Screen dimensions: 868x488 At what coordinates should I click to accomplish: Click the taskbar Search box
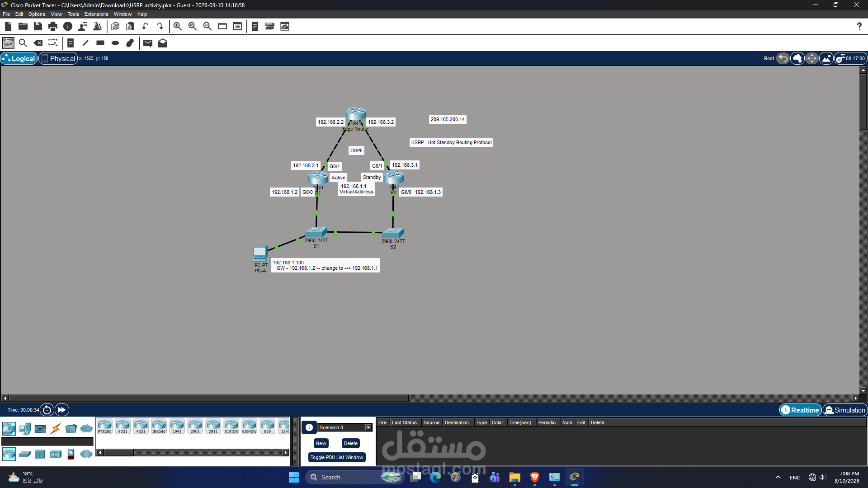point(354,477)
